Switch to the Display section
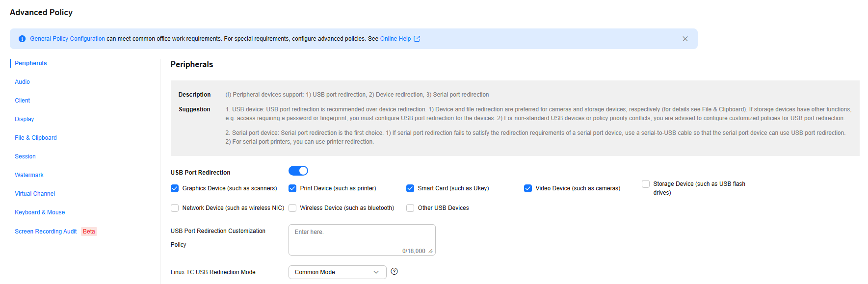 [x=25, y=119]
